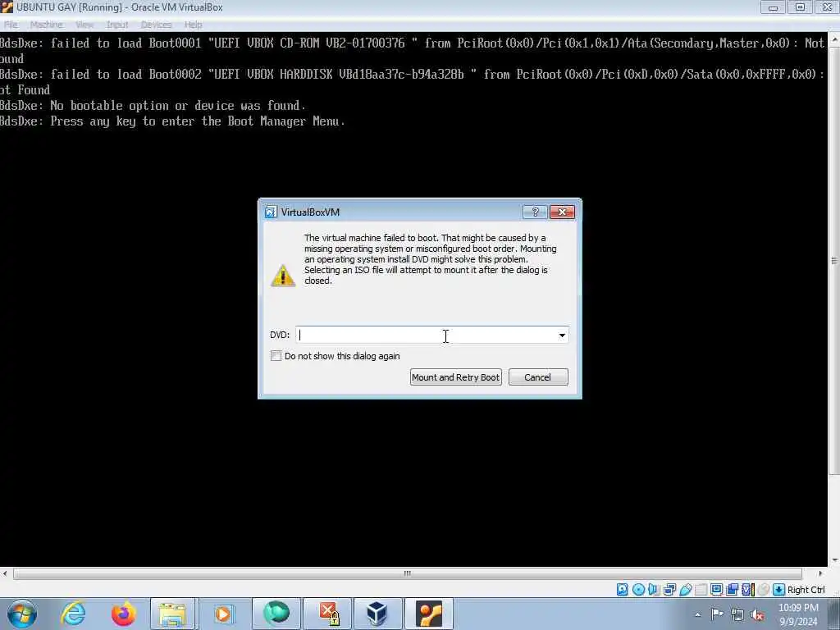Screen dimensions: 840x630
Task: Click the Cancel button in dialog
Action: coord(538,377)
